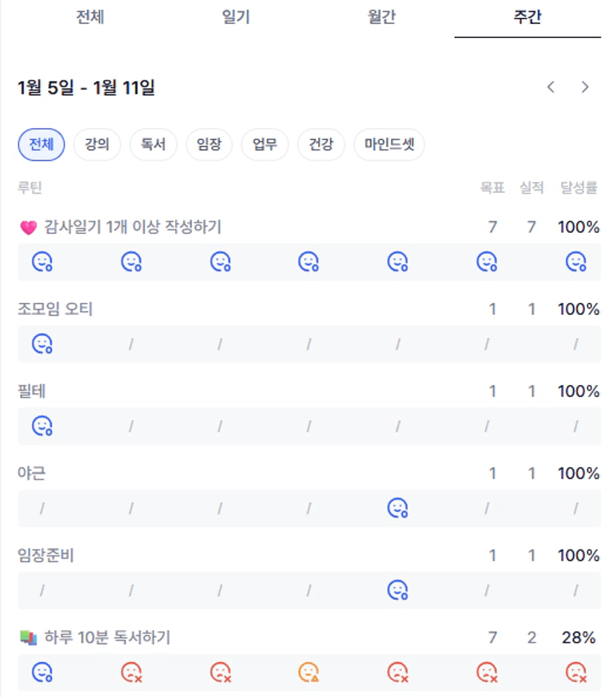Open the 전체 top tab
This screenshot has height=697, width=616.
point(89,17)
